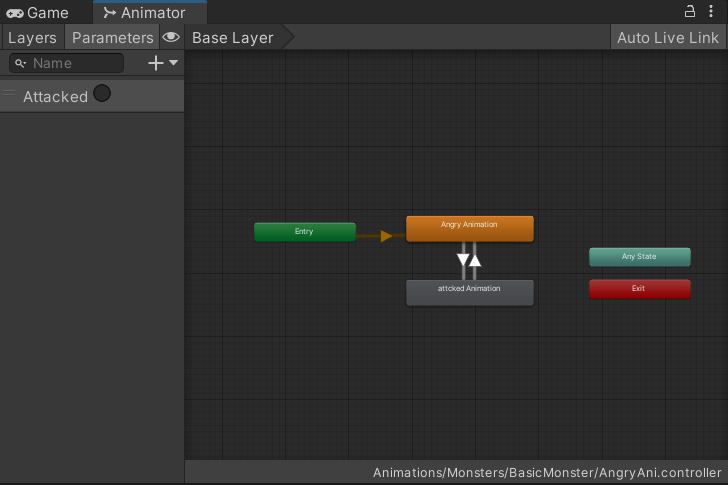Open the Parameters tab
The width and height of the screenshot is (728, 485).
pos(112,38)
